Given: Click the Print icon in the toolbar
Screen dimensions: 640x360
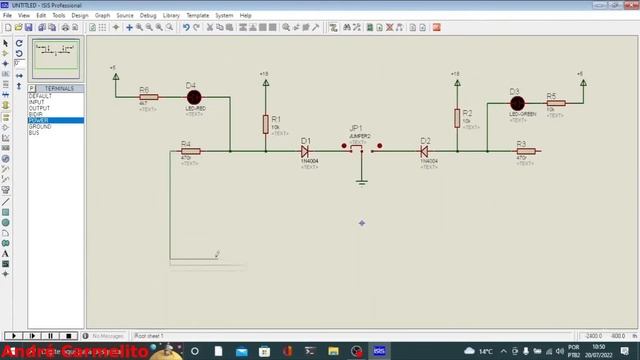Looking at the screenshot, I should 65,27.
